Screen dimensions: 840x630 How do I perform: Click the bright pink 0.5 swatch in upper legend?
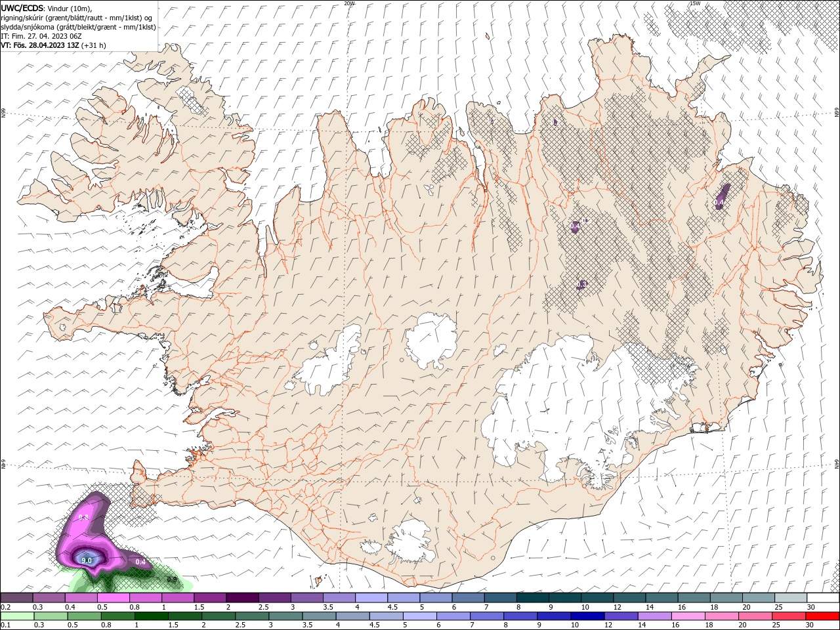point(114,598)
